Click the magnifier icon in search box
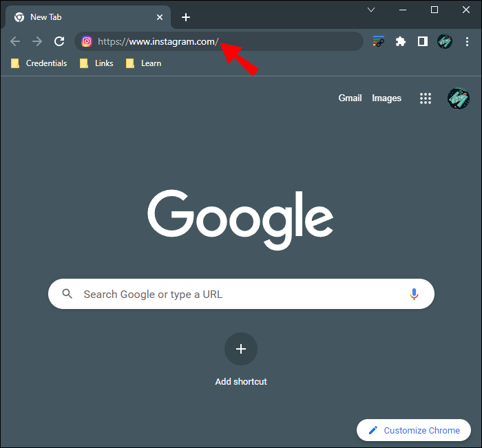This screenshot has height=448, width=482. [x=67, y=294]
